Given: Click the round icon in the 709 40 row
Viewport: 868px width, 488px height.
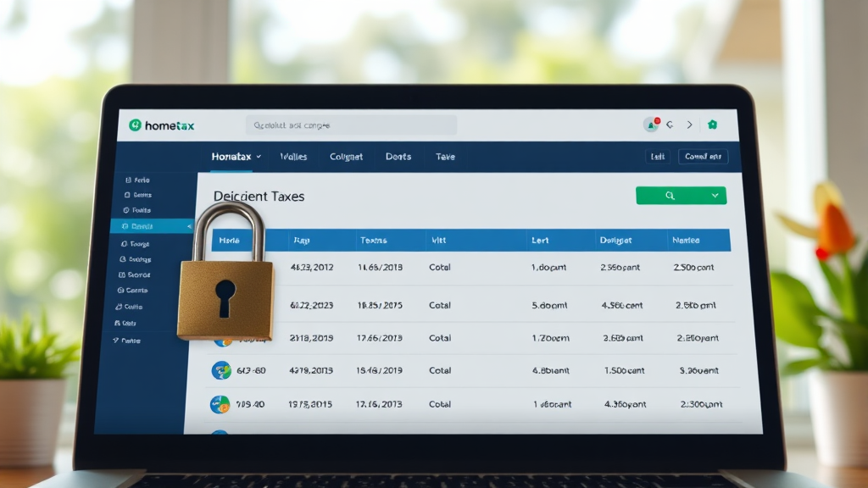Looking at the screenshot, I should click(x=220, y=404).
